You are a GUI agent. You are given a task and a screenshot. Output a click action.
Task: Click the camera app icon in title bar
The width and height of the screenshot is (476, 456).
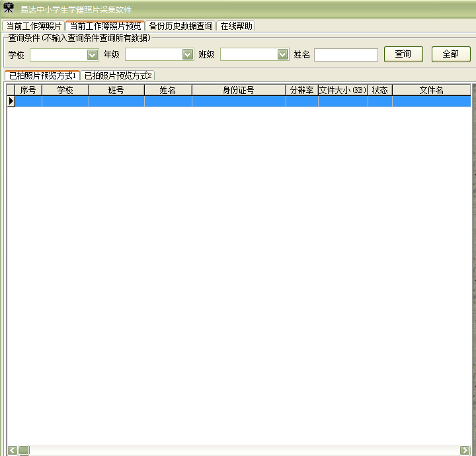(9, 8)
